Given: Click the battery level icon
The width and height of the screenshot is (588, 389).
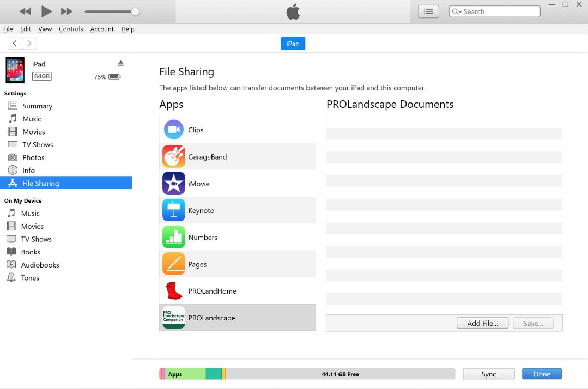Looking at the screenshot, I should 114,77.
